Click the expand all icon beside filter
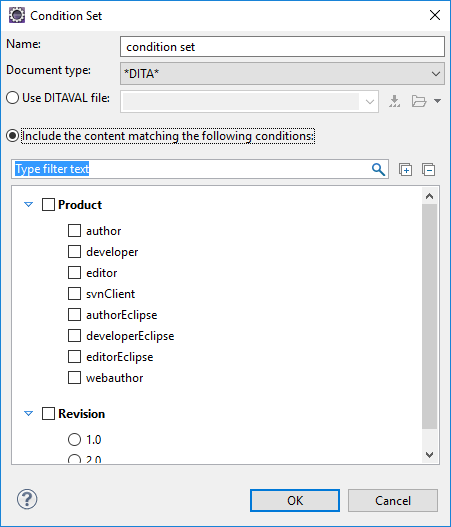This screenshot has width=451, height=527. (405, 169)
